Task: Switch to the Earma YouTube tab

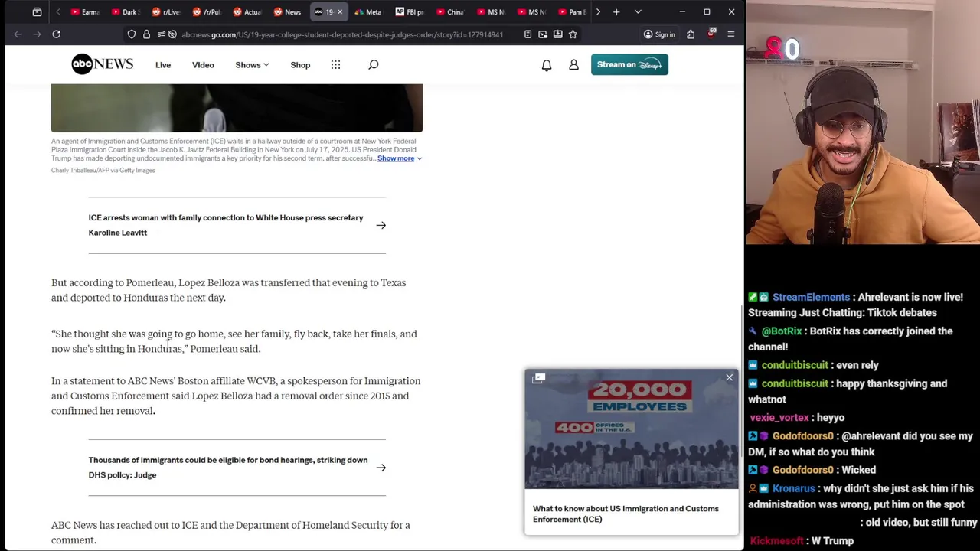Action: [x=85, y=11]
